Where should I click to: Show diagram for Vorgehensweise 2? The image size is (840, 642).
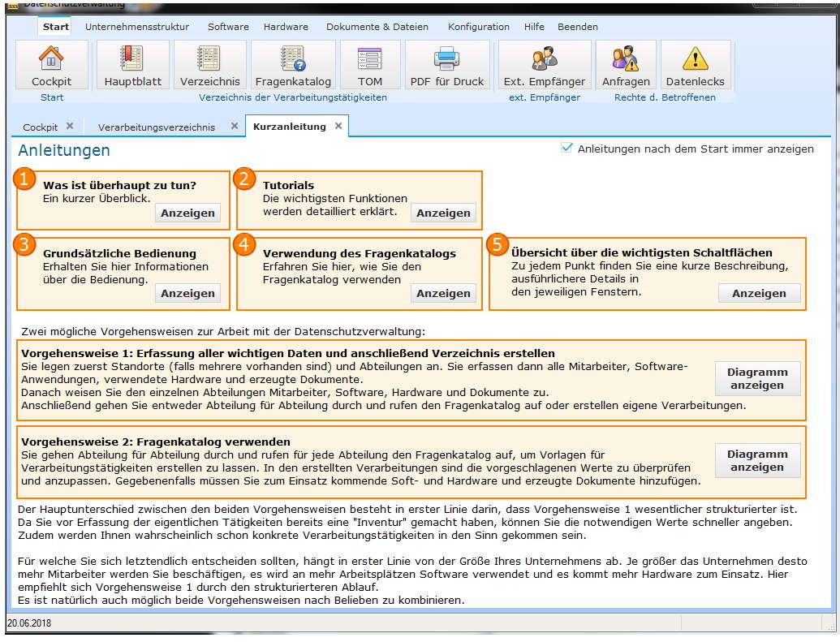(757, 460)
